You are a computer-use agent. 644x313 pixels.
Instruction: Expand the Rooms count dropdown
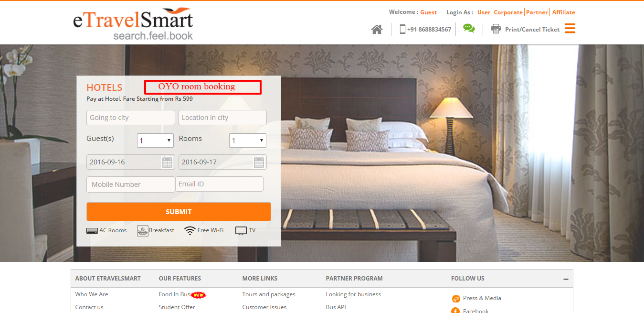[248, 140]
